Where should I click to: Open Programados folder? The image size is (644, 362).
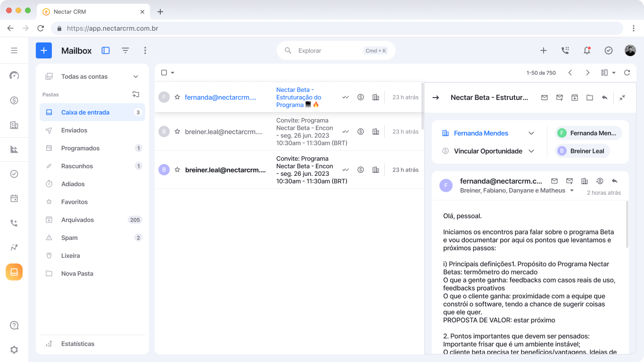coord(92,148)
